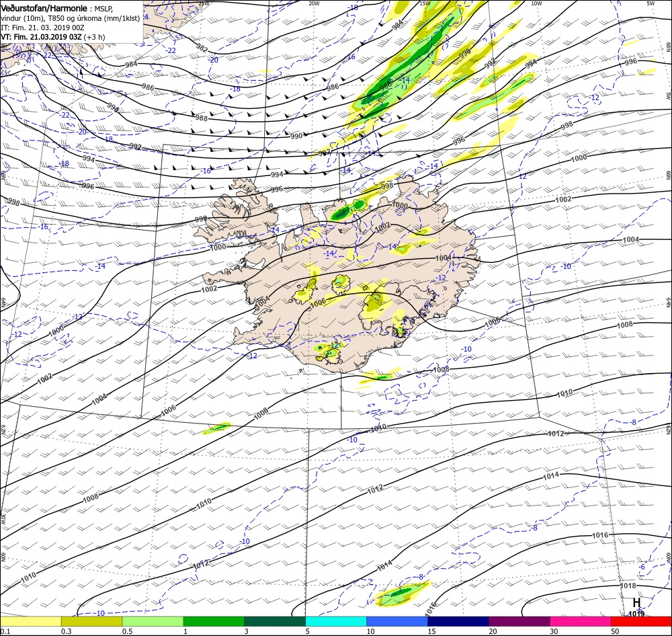This screenshot has height=636, width=672.
Task: Click the 'IT: Fim. 21. 03. 2019 00Z' line
Action: pos(42,28)
